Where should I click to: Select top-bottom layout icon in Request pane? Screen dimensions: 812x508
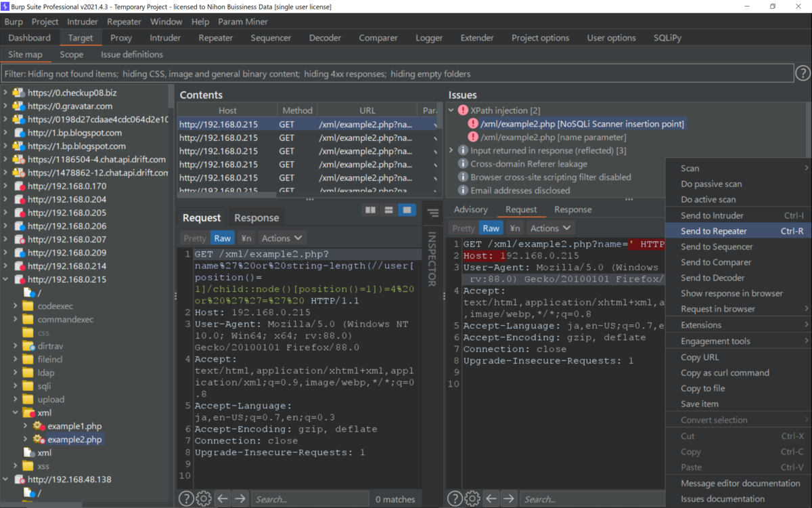[x=388, y=211]
